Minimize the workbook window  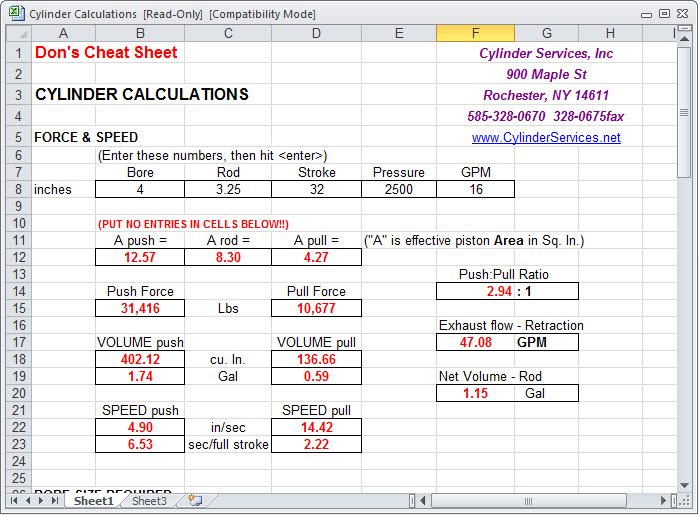point(646,14)
